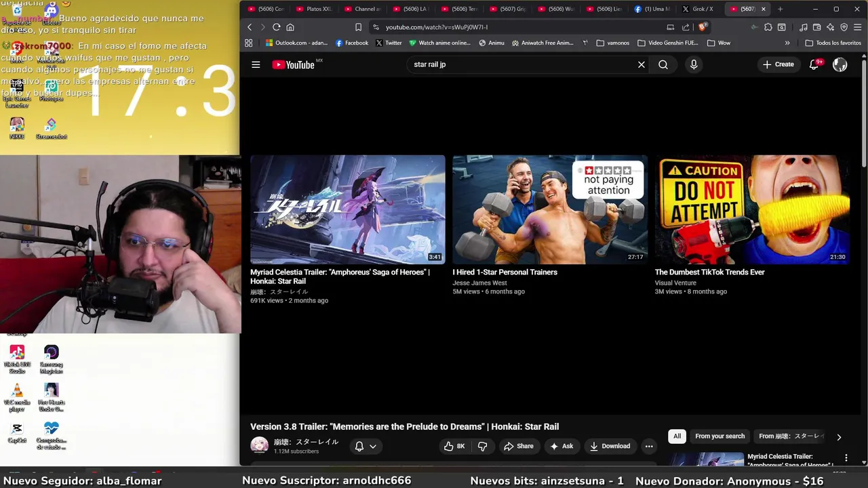Open the Todos los favoritos folder
Viewport: 868px width, 488px height.
click(833, 43)
